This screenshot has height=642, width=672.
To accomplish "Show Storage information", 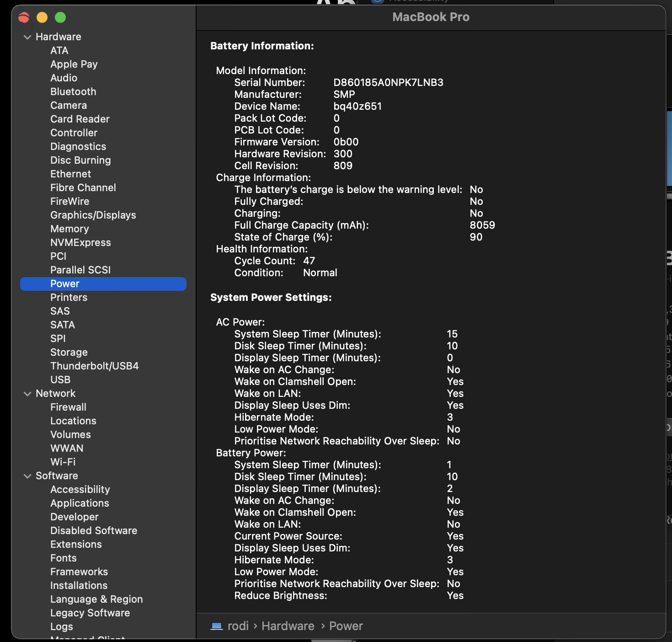I will pyautogui.click(x=69, y=352).
